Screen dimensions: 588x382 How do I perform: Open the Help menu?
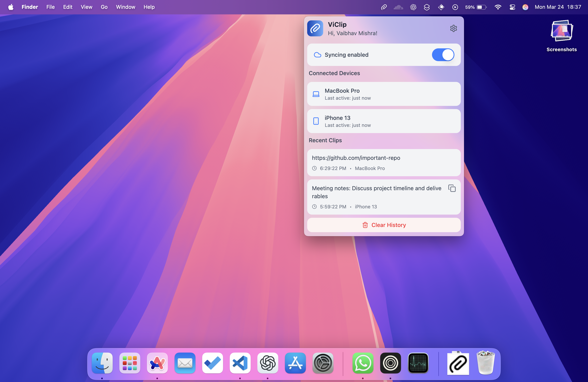pyautogui.click(x=149, y=7)
